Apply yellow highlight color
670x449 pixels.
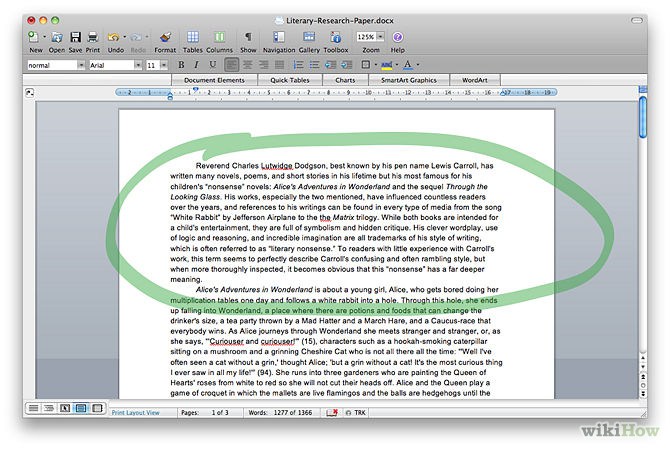[x=387, y=65]
